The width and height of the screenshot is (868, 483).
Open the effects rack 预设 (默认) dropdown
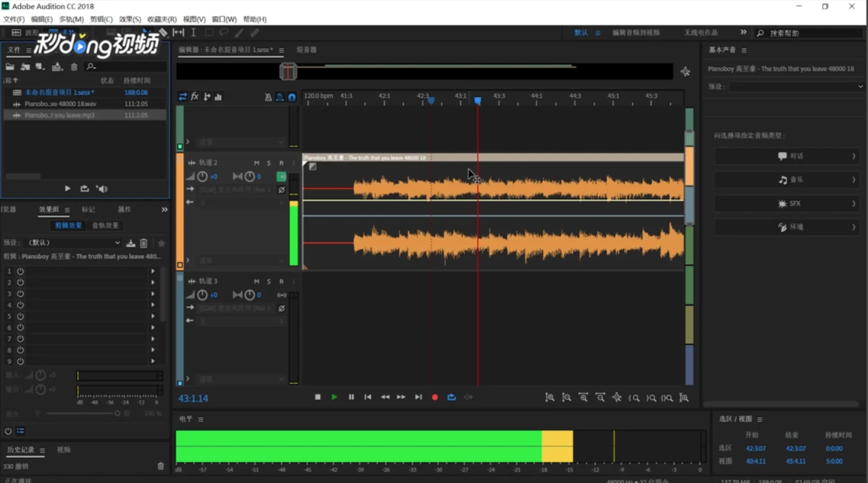(x=73, y=243)
